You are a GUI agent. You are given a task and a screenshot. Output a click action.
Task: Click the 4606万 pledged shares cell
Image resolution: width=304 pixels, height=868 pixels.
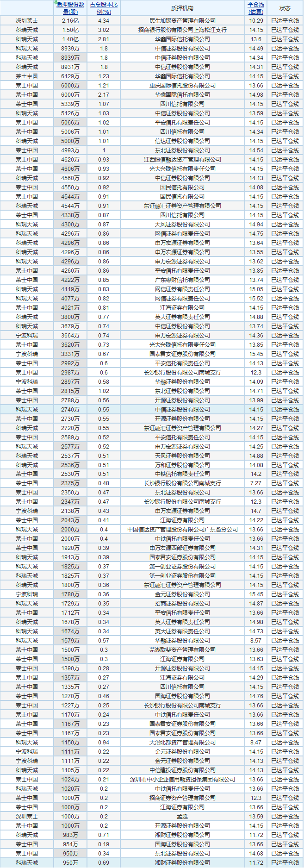70,169
